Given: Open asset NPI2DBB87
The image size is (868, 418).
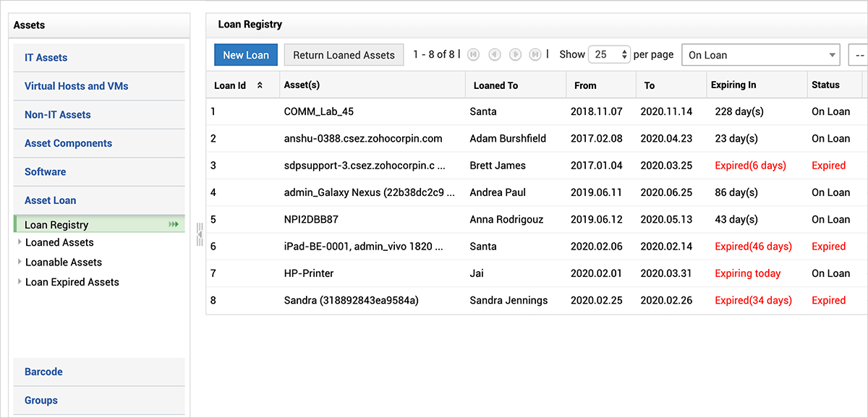Looking at the screenshot, I should click(x=311, y=219).
